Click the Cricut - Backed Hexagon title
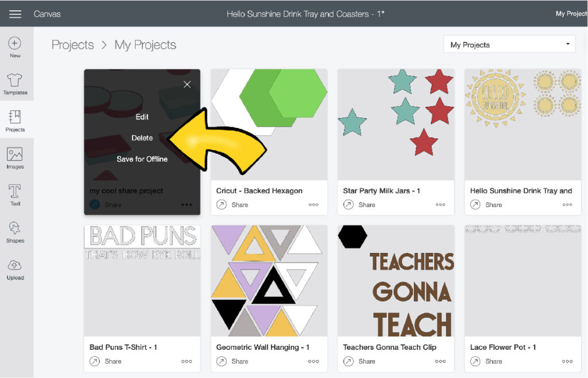This screenshot has height=378, width=588. [259, 190]
